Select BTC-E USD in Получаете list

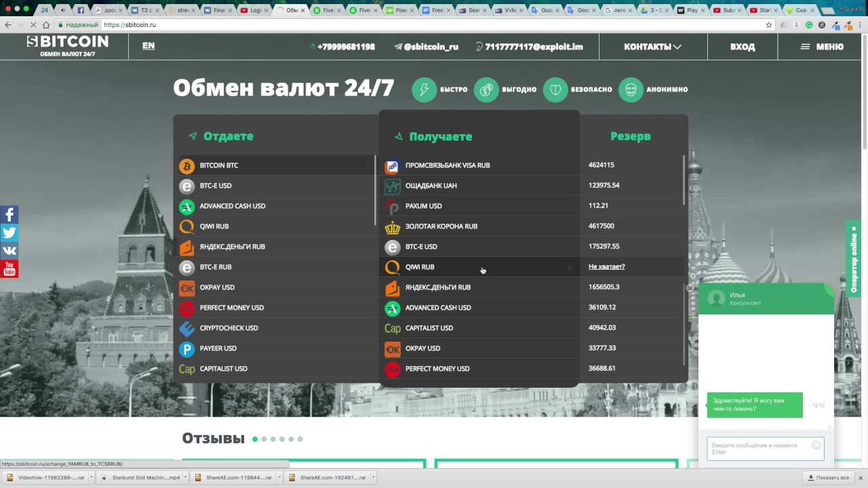coord(479,247)
